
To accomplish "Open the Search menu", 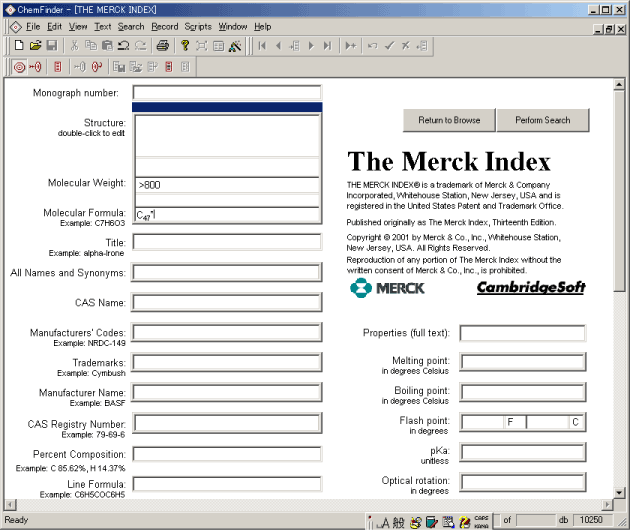I will (131, 27).
